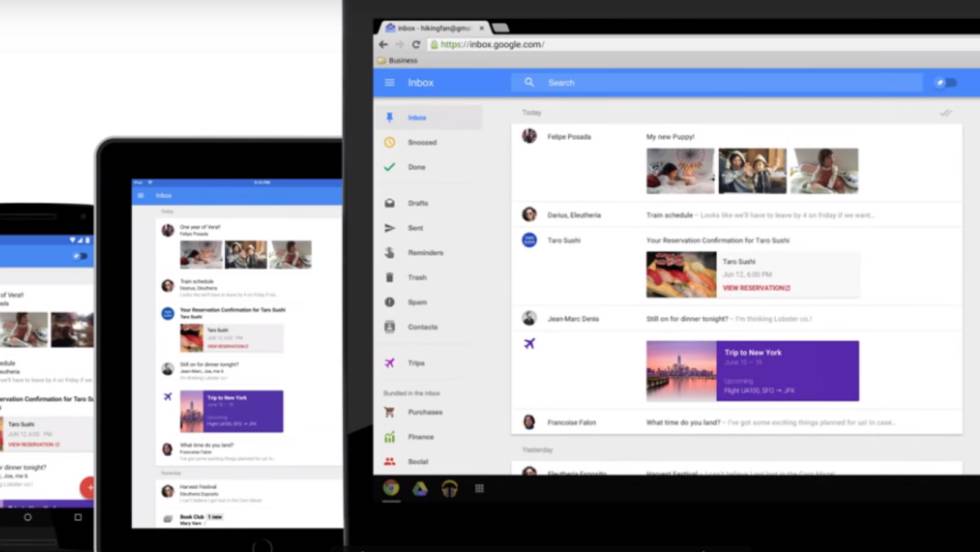Viewport: 980px width, 552px height.
Task: Open Snoozed clock icon in laptop sidebar
Action: tap(389, 143)
